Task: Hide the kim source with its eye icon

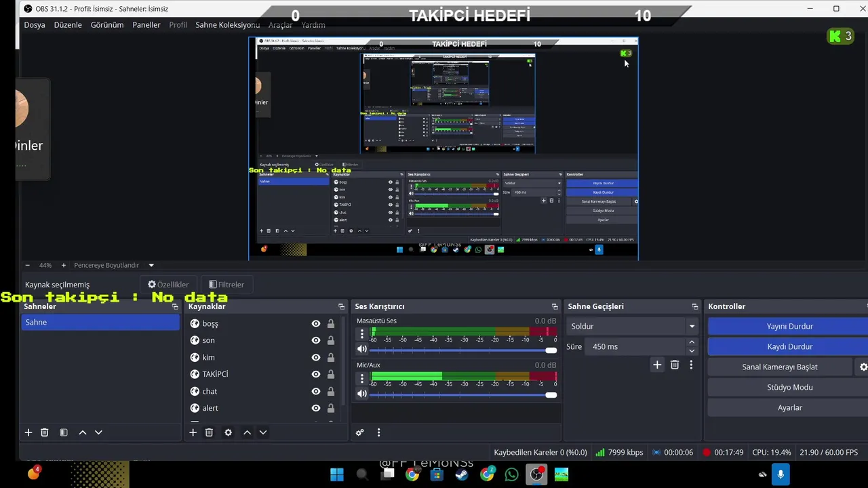Action: [x=316, y=357]
